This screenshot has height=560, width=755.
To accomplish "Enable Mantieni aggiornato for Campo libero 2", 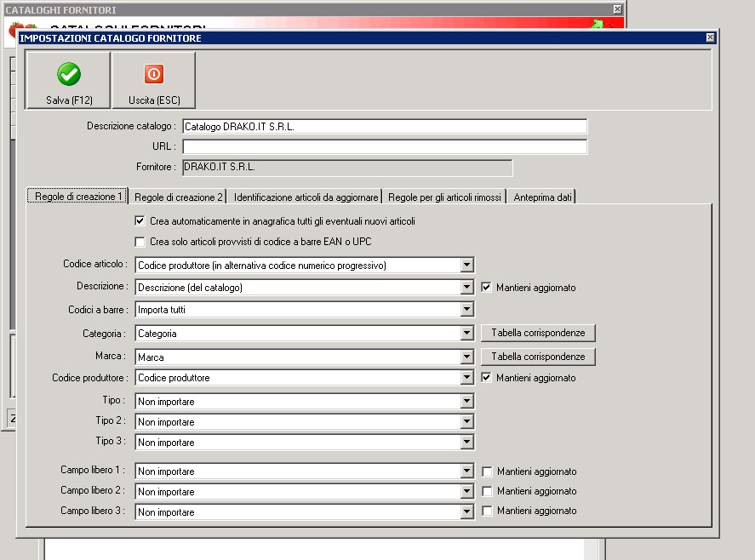I will (x=487, y=491).
